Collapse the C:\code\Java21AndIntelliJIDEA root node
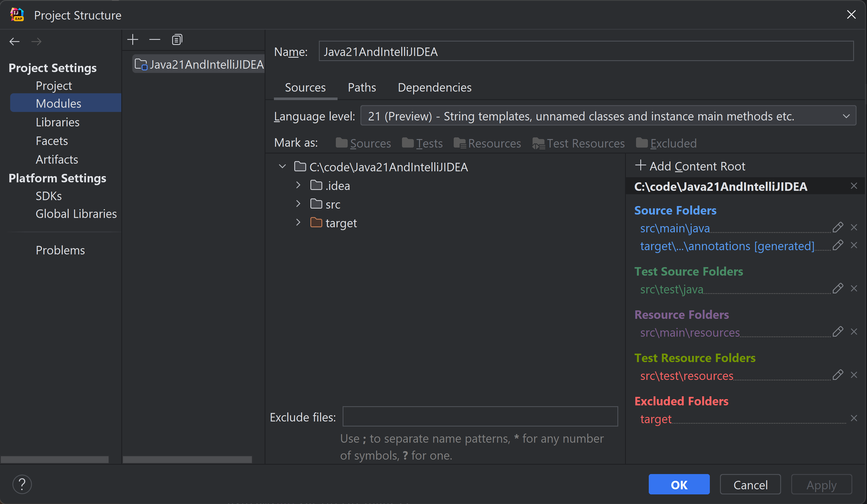The height and width of the screenshot is (504, 867). click(x=282, y=166)
